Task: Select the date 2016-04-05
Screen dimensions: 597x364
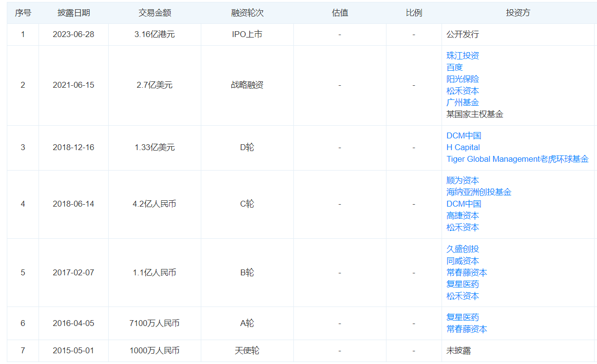Action: tap(74, 324)
